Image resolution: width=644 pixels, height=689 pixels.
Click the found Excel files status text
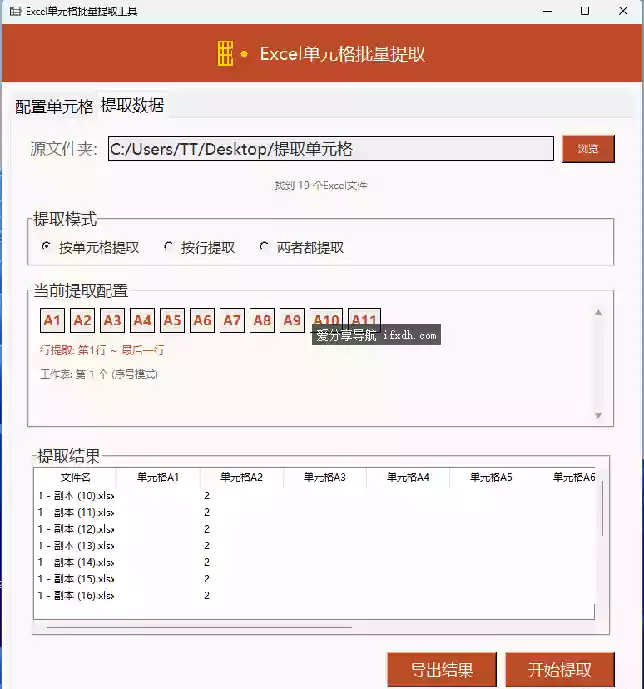[x=321, y=185]
